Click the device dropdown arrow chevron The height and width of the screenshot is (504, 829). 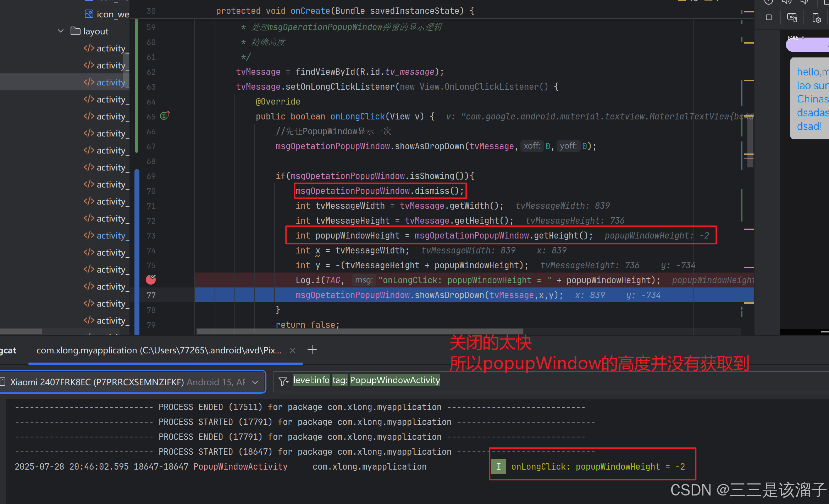click(x=255, y=382)
